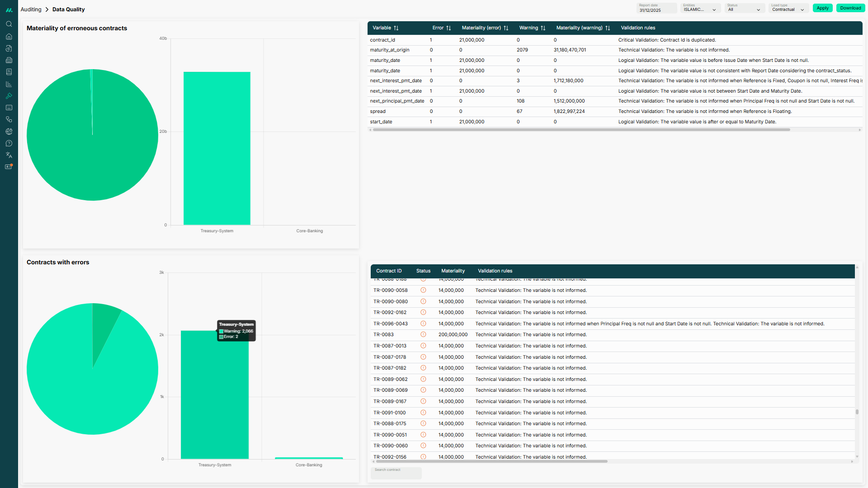Click the variables table horizontal scrollbar

click(x=581, y=130)
